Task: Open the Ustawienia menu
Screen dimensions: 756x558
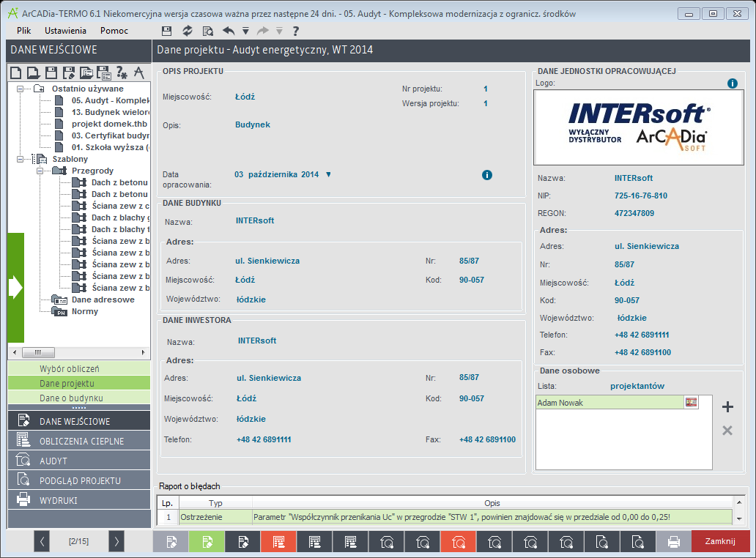Action: coord(66,31)
